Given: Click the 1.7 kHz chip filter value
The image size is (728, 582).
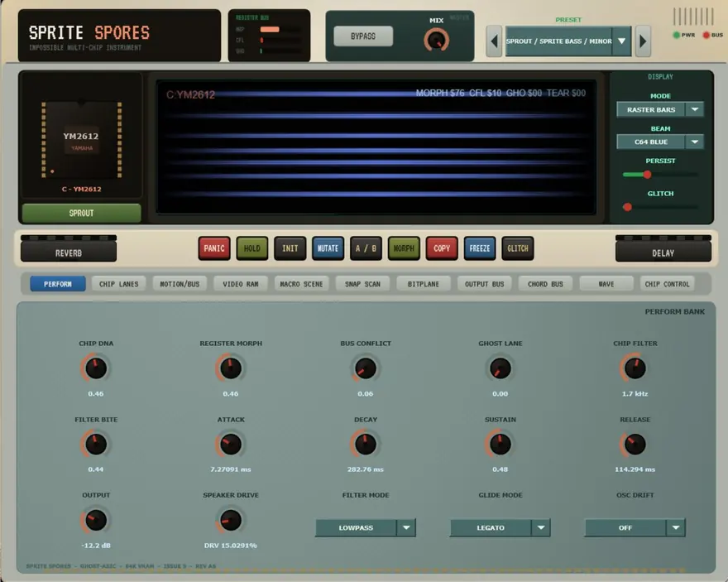Looking at the screenshot, I should pyautogui.click(x=635, y=393).
